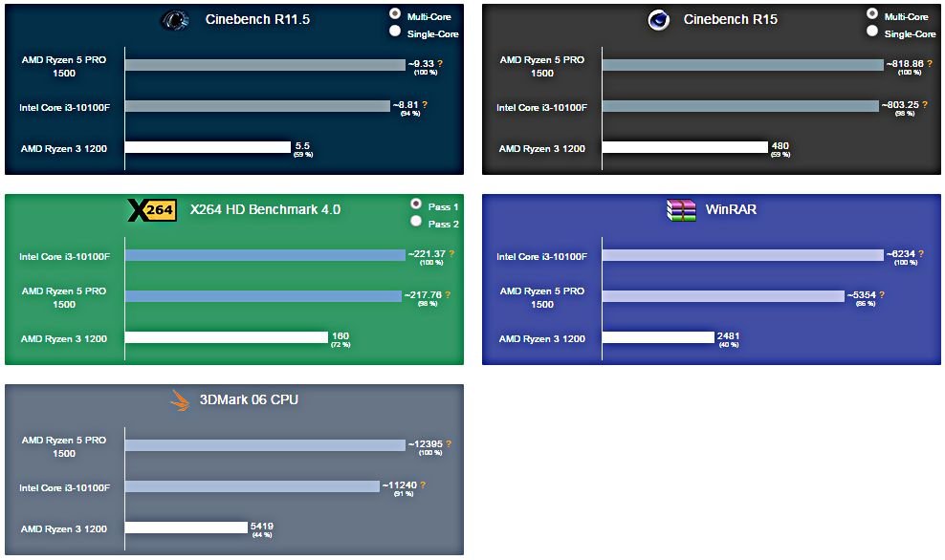Screen dimensions: 945x560
Task: Click "Intel Core i3-10100F" label in X264 chart
Action: point(64,256)
